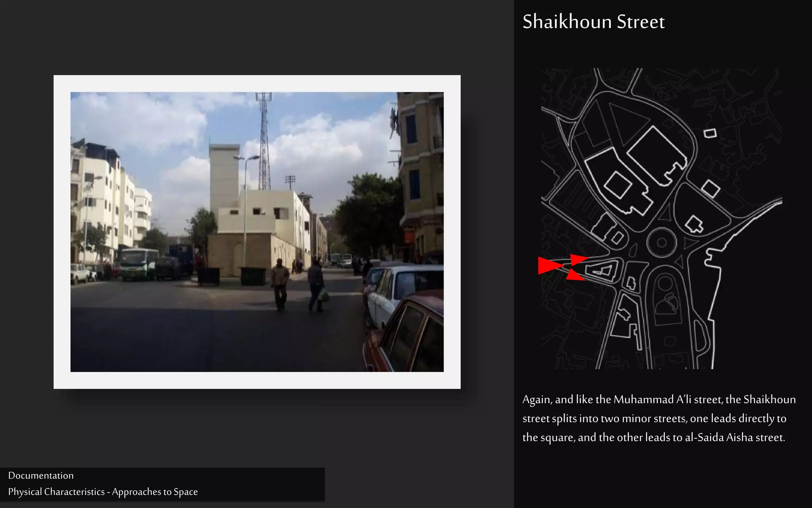This screenshot has height=508, width=812.
Task: Click the 'Shaikhoun Street' slide title
Action: tap(593, 21)
